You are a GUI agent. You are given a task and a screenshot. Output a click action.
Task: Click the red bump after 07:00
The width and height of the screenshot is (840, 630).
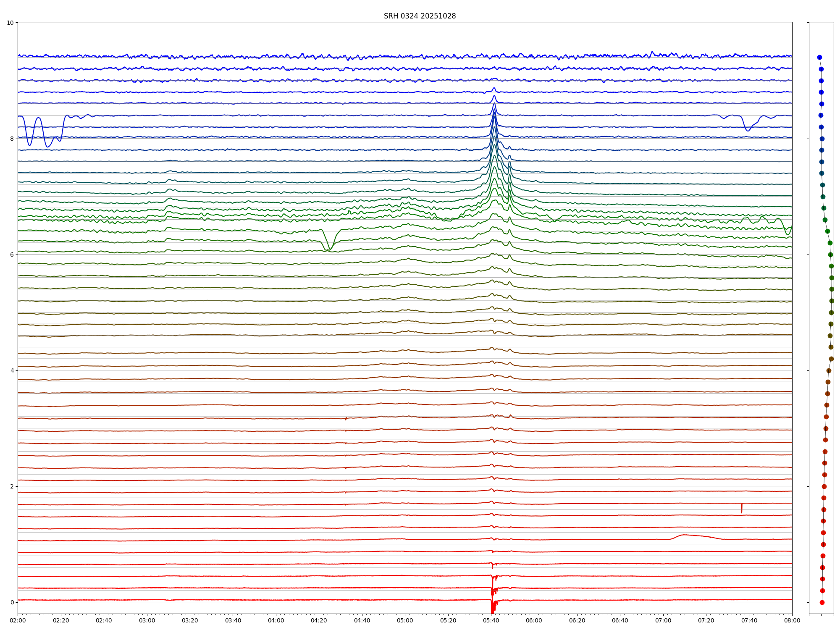coord(685,535)
